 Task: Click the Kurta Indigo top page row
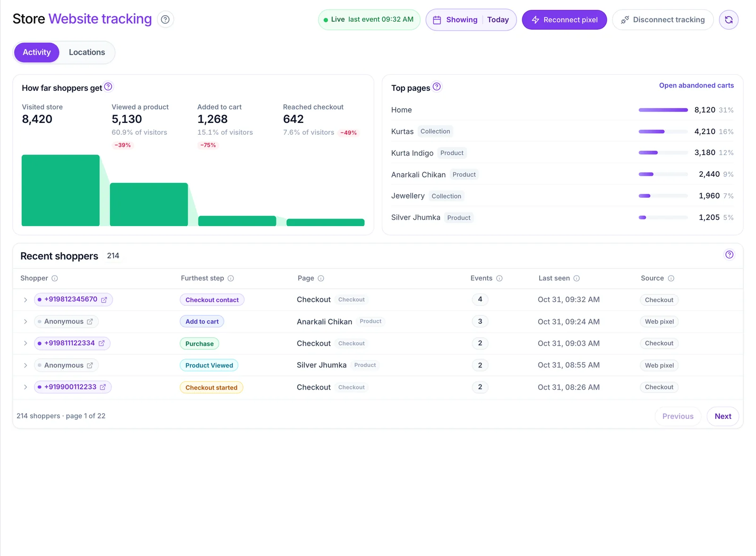pyautogui.click(x=562, y=153)
